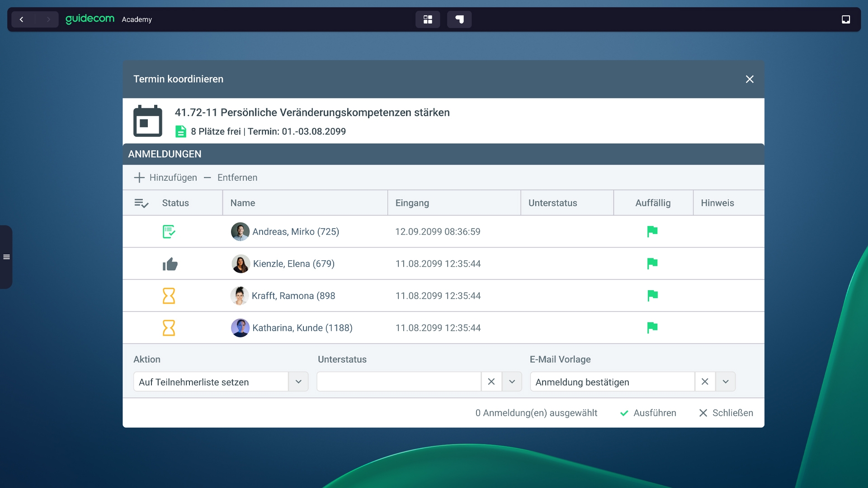
Task: Expand the Aktion dropdown
Action: (x=298, y=382)
